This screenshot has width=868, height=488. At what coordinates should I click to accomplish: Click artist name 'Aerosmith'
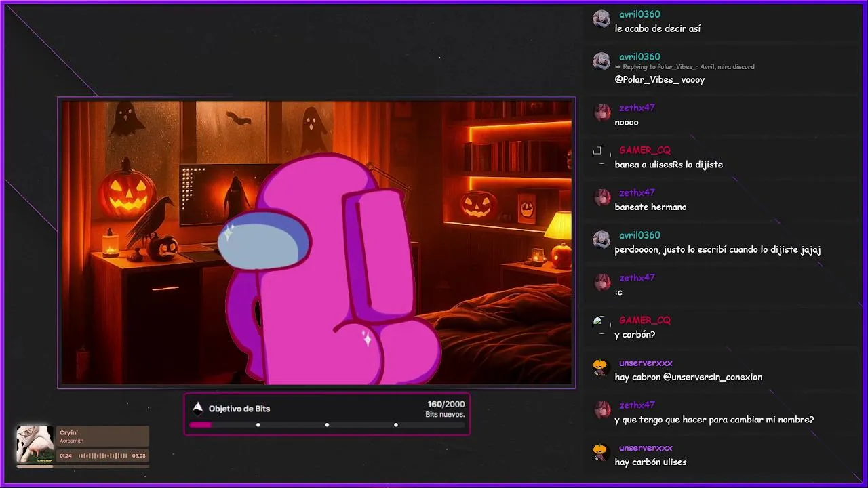pyautogui.click(x=71, y=441)
